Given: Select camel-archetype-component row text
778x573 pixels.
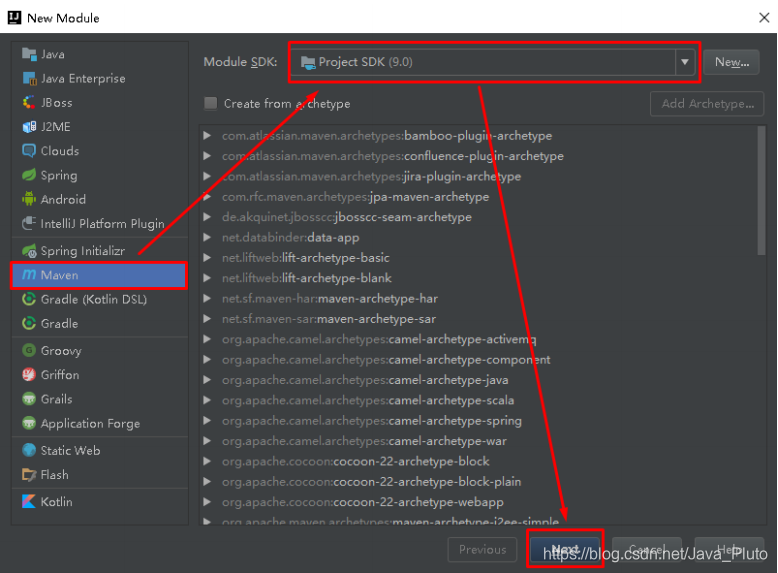Looking at the screenshot, I should [386, 359].
